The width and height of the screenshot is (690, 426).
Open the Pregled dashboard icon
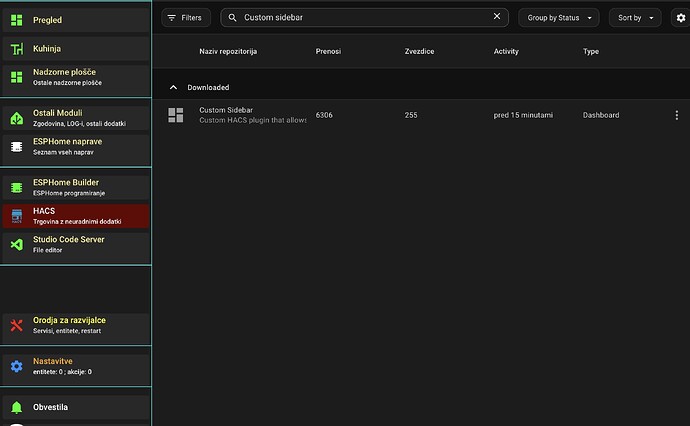pyautogui.click(x=17, y=20)
